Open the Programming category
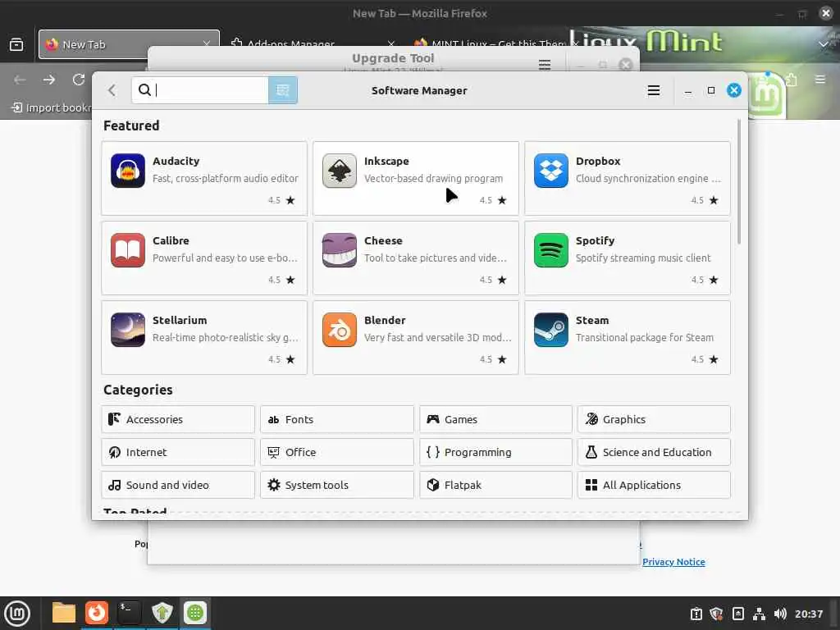This screenshot has width=840, height=630. 495,452
